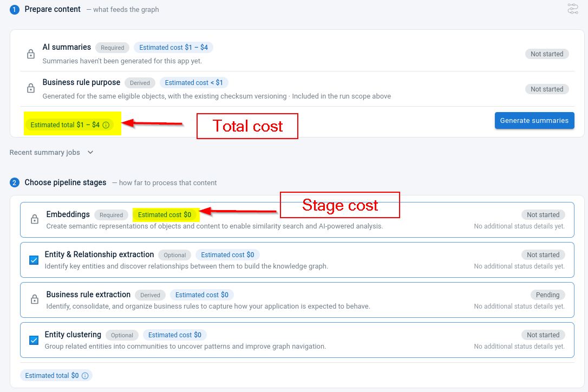Click the step 2 badge for Choose pipeline stages
Screen dimensions: 588x392
(14, 182)
